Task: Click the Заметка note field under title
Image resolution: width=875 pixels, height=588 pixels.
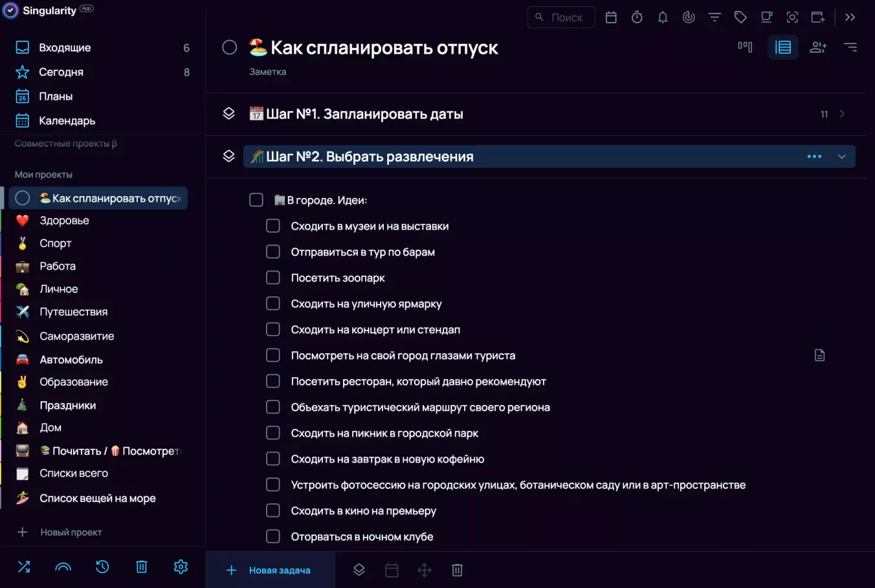Action: [x=268, y=72]
